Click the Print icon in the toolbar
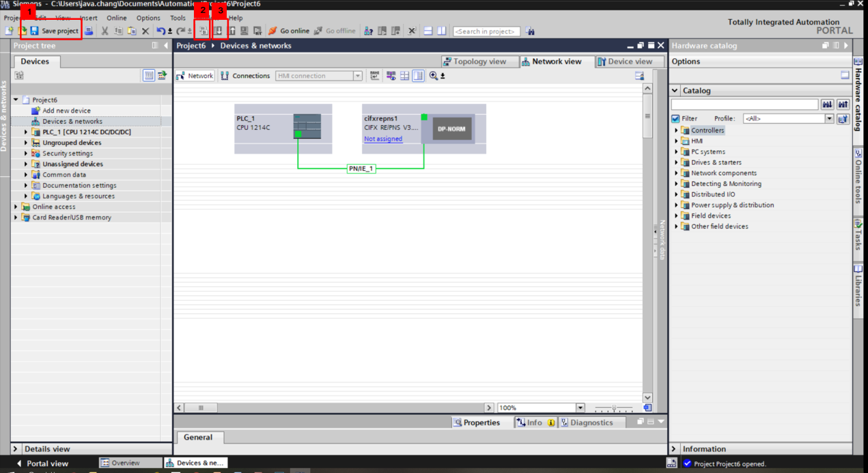868x473 pixels. 89,31
